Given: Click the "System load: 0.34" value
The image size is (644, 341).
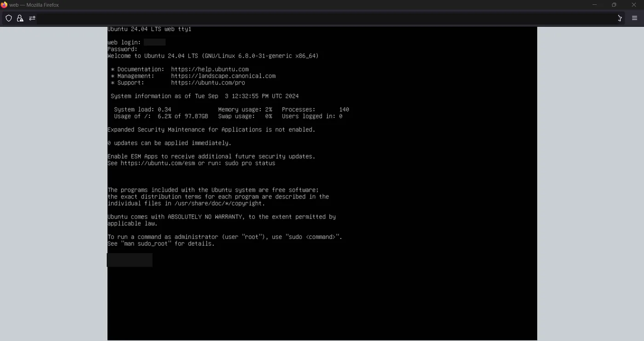Looking at the screenshot, I should click(143, 109).
